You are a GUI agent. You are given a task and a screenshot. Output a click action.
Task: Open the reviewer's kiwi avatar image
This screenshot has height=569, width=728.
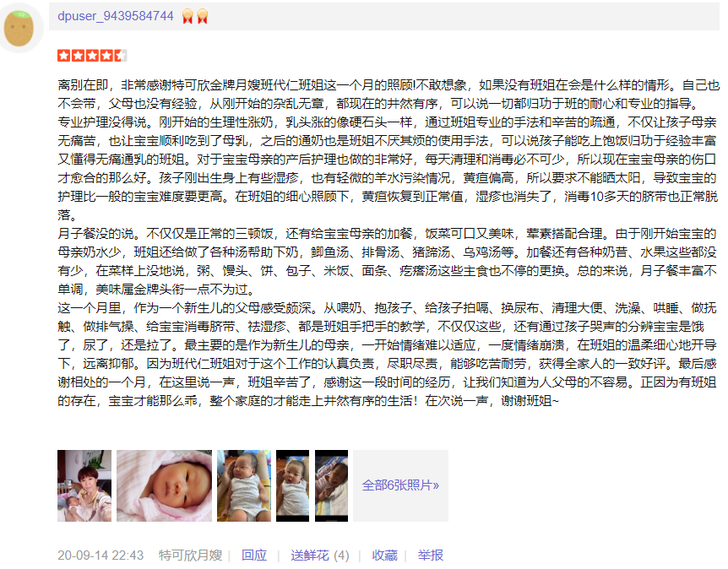click(19, 27)
